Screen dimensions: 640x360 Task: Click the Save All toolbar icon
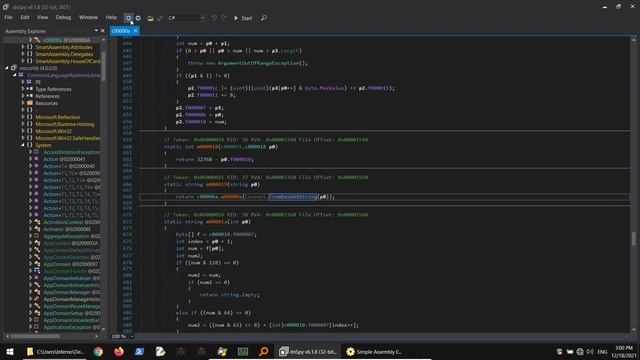(x=160, y=18)
